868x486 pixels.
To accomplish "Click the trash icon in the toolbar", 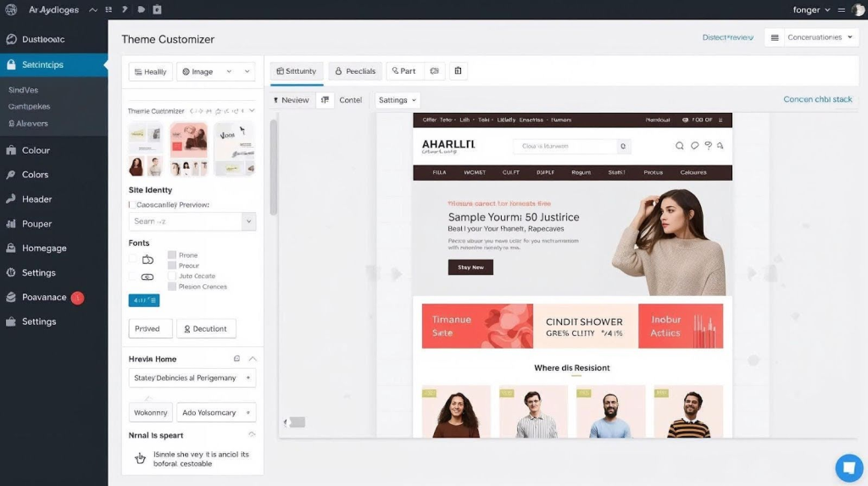I will (x=458, y=71).
